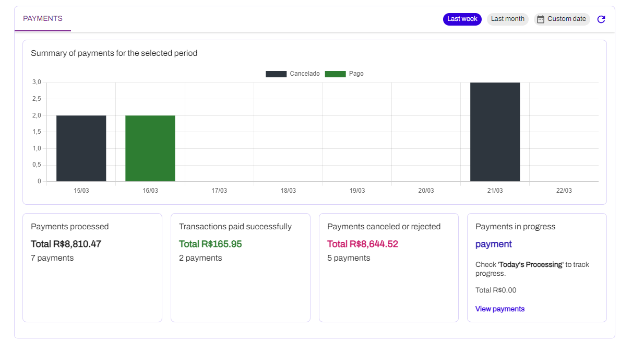
Task: Open the Custom date picker
Action: click(x=562, y=19)
